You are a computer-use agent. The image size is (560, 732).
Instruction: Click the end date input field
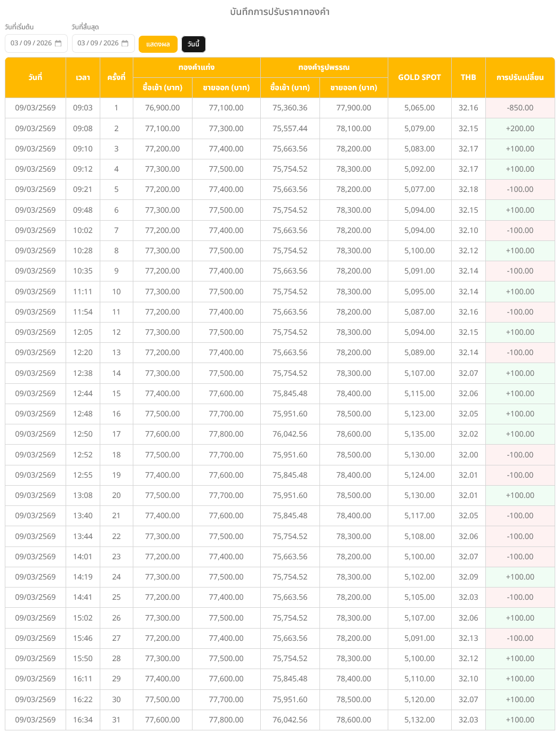pyautogui.click(x=98, y=43)
